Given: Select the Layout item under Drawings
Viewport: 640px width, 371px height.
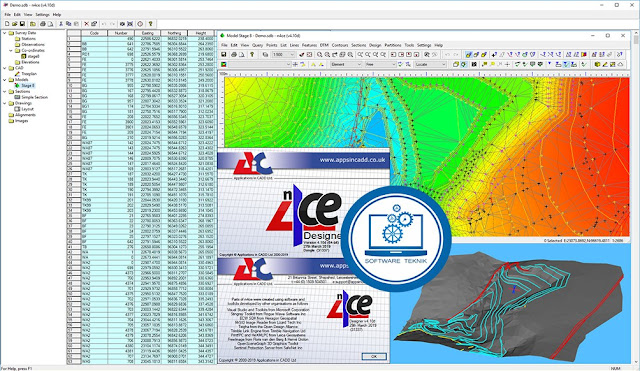Looking at the screenshot, I should (x=27, y=109).
